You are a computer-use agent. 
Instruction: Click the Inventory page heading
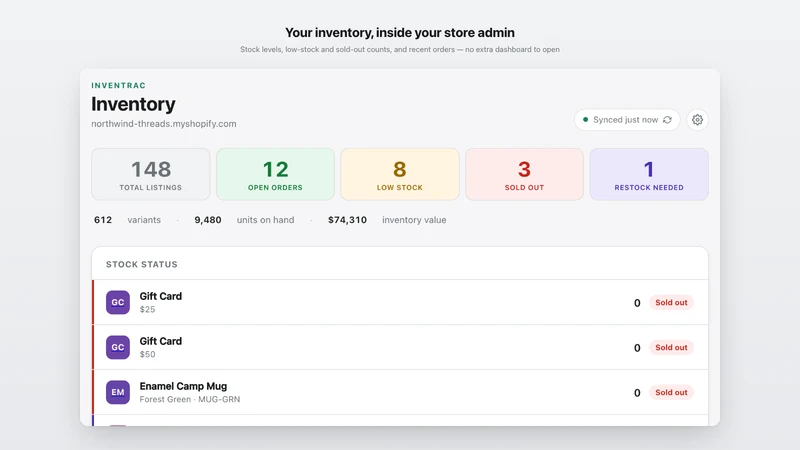click(133, 104)
